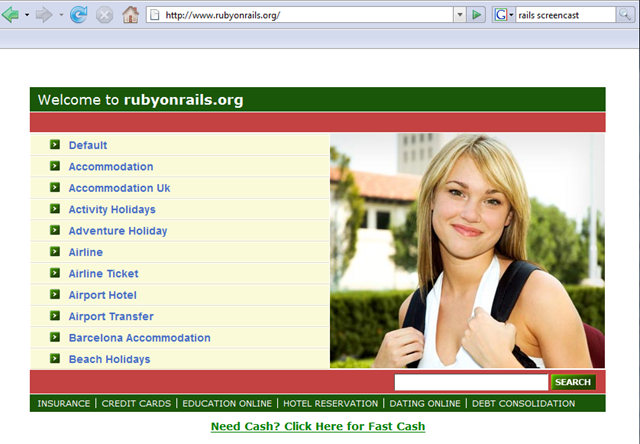Click the gray Forward arrow
Screen dimensions: 640x444
click(x=44, y=15)
